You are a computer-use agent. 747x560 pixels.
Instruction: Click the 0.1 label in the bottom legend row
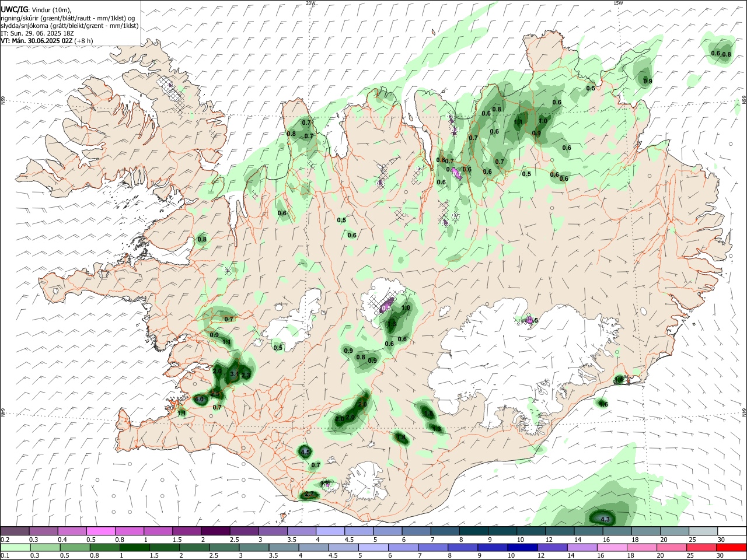point(5,556)
